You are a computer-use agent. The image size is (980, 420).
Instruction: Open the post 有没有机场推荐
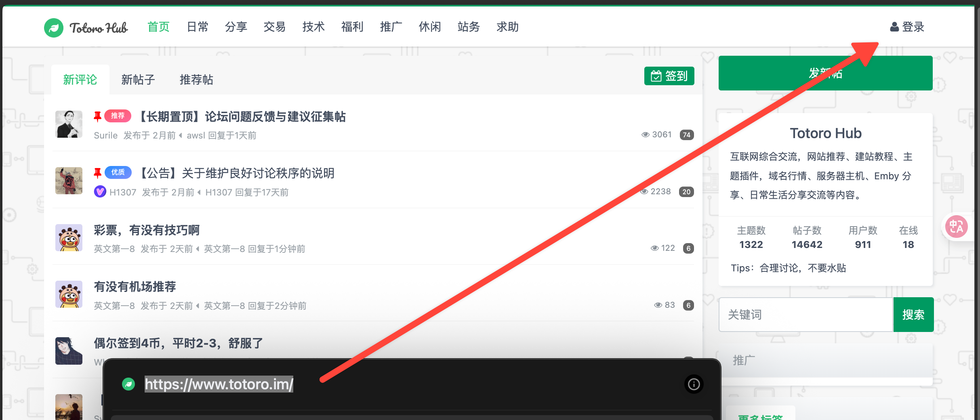135,287
